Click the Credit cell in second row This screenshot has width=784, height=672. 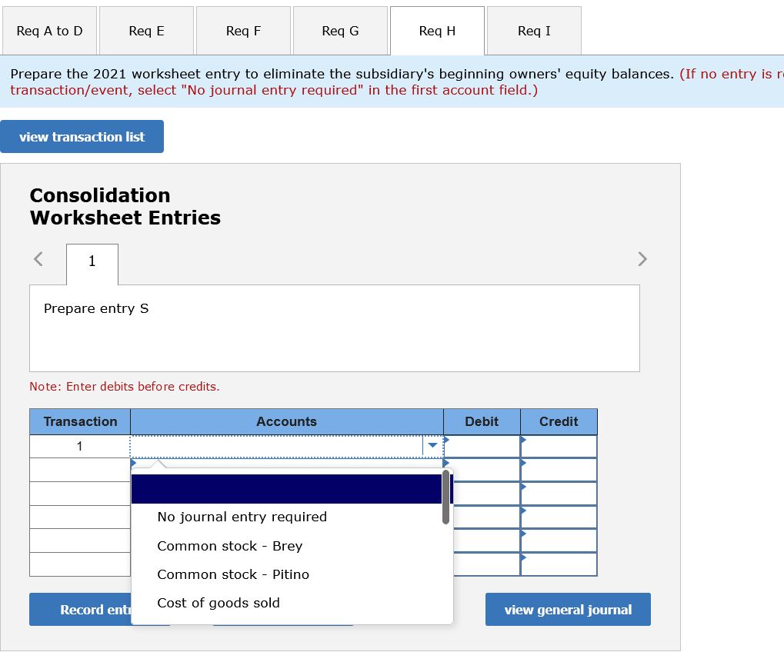pyautogui.click(x=559, y=470)
